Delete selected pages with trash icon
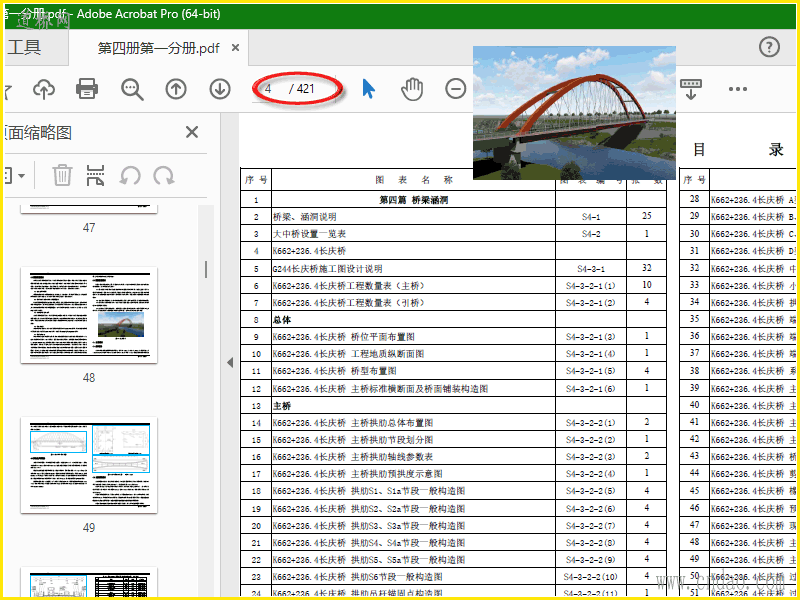This screenshot has height=600, width=800. coord(62,176)
